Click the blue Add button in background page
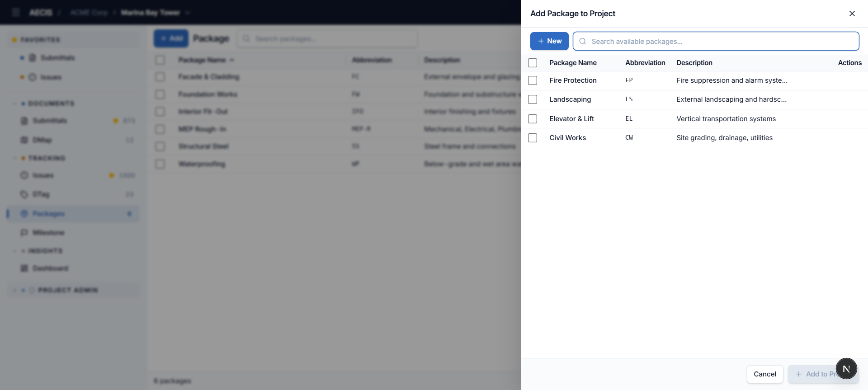868x390 pixels. tap(171, 38)
